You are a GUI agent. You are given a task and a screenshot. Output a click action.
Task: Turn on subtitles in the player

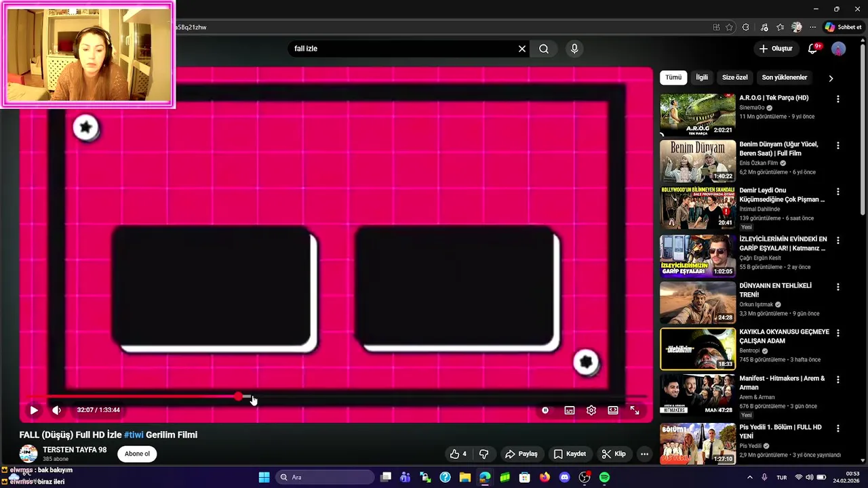(x=570, y=410)
